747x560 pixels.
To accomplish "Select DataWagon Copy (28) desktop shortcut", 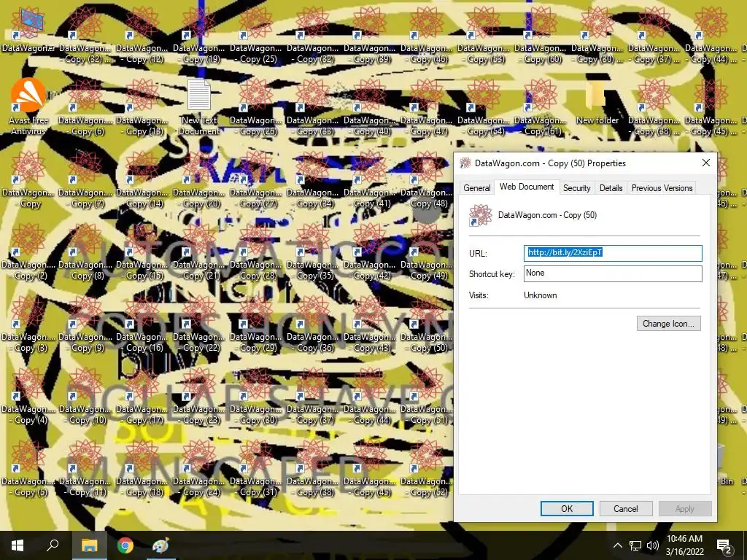I will pos(256,251).
